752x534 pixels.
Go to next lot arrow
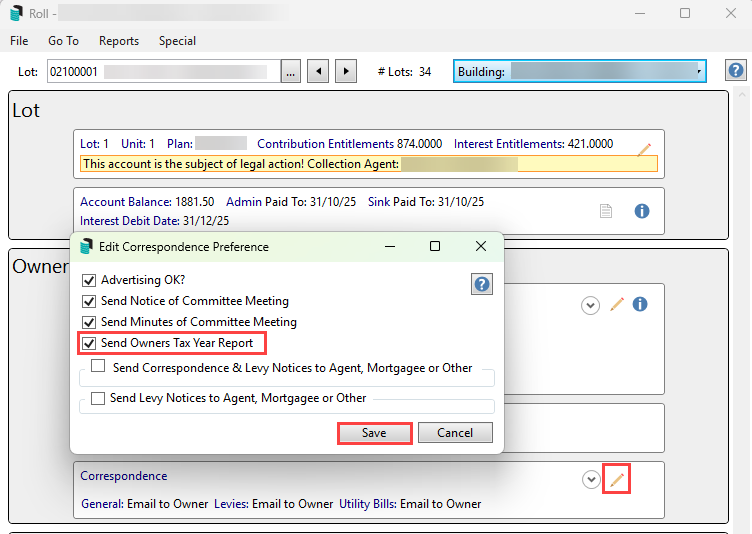tap(346, 71)
